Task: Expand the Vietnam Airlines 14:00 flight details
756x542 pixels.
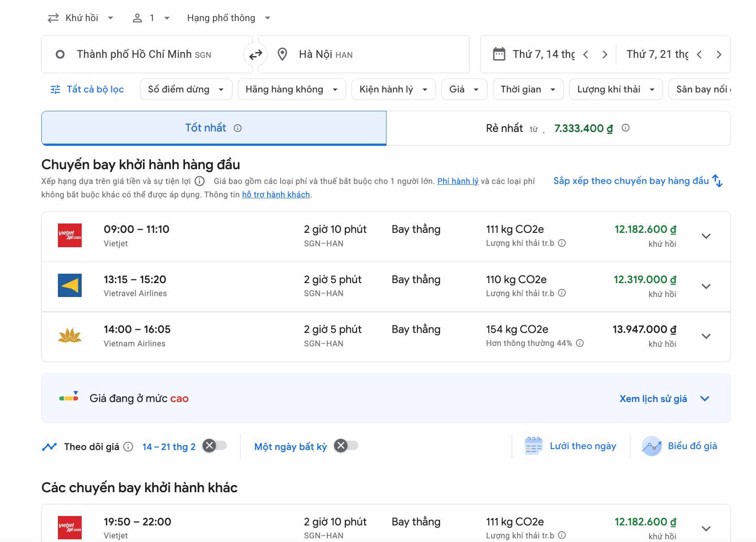Action: click(706, 337)
